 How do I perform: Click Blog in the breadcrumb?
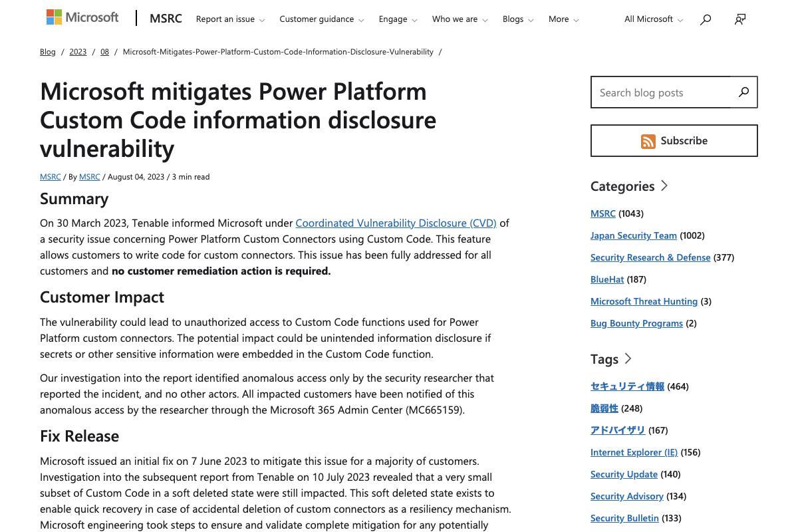[48, 52]
